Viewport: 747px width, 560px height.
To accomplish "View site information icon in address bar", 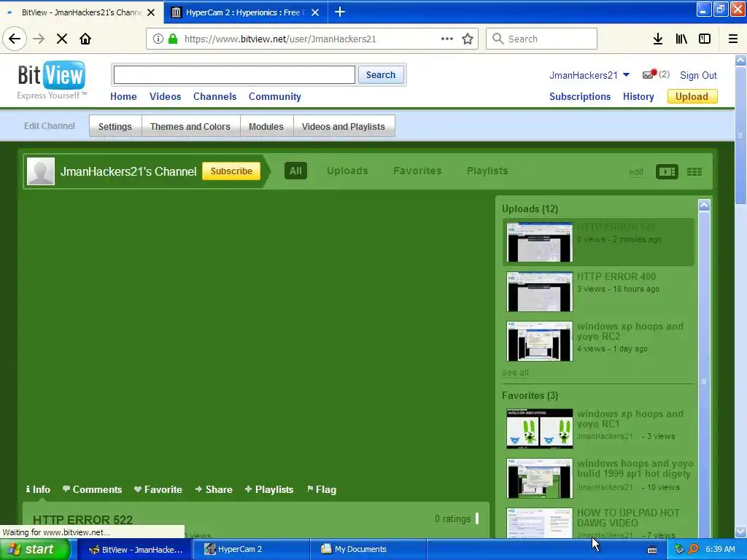I will tap(158, 39).
